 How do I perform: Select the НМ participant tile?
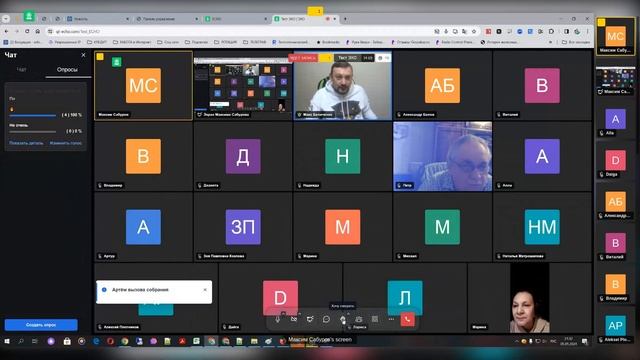click(x=542, y=227)
